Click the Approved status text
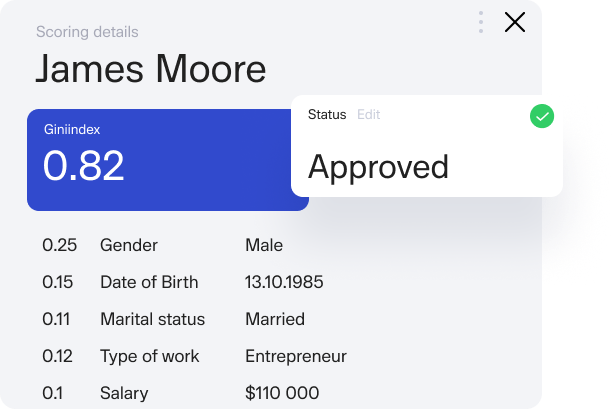 tap(378, 166)
